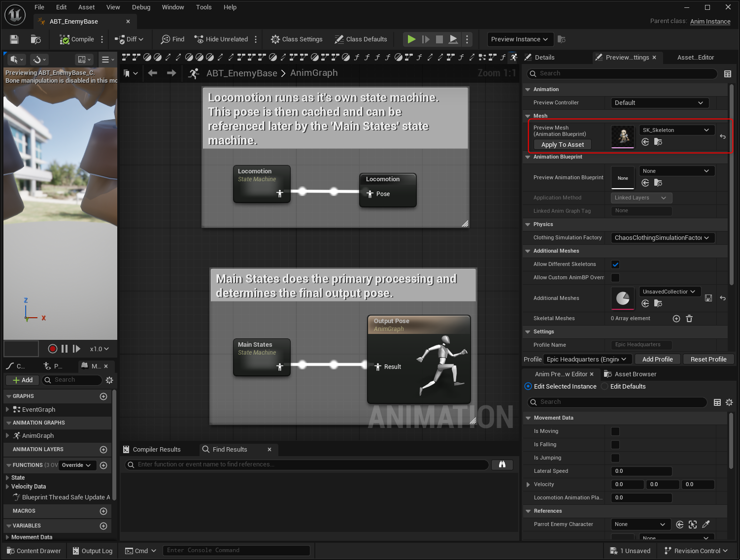The image size is (740, 560).
Task: Add a new graph using plus icon
Action: point(103,396)
